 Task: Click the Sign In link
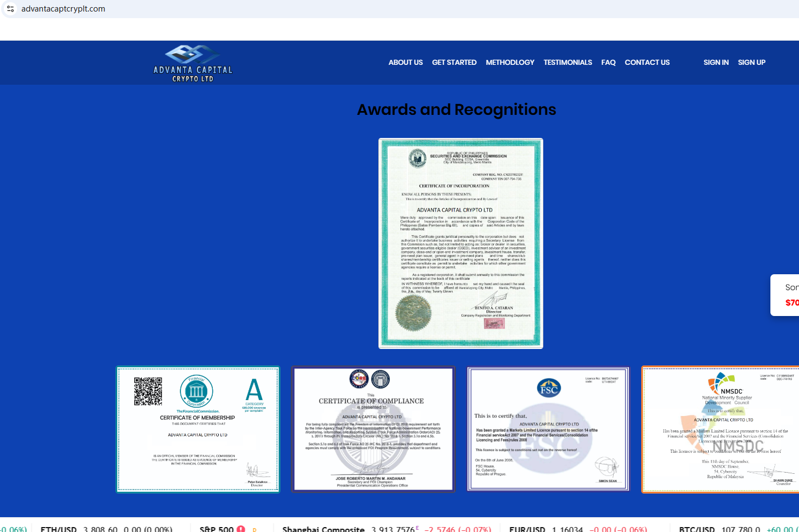coord(716,63)
